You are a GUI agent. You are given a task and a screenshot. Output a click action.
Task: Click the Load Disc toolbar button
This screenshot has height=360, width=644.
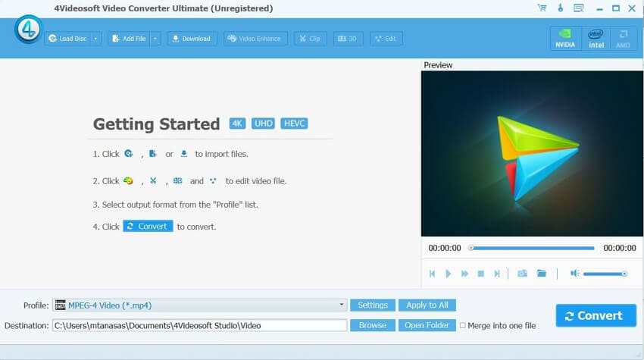[x=67, y=39]
